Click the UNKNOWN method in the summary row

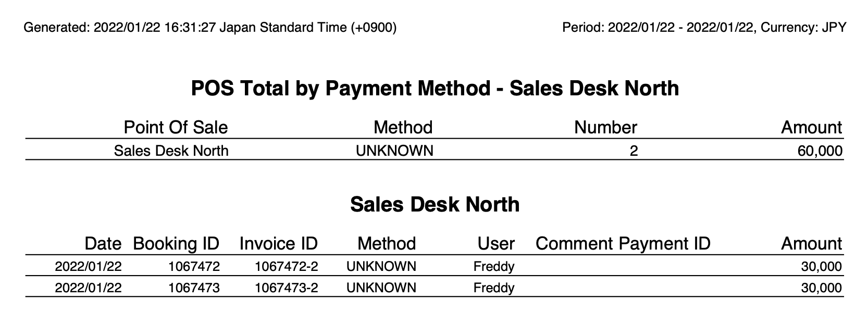tap(394, 151)
